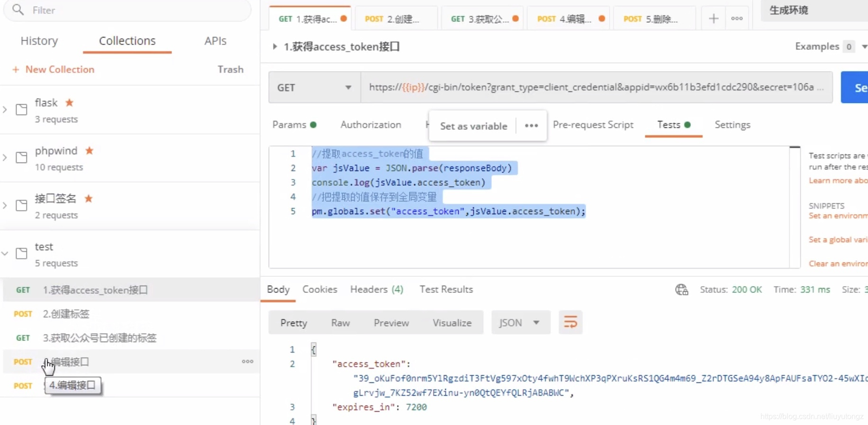This screenshot has height=425, width=868.
Task: Click the 接口签名 collection folder icon
Action: [x=21, y=205]
